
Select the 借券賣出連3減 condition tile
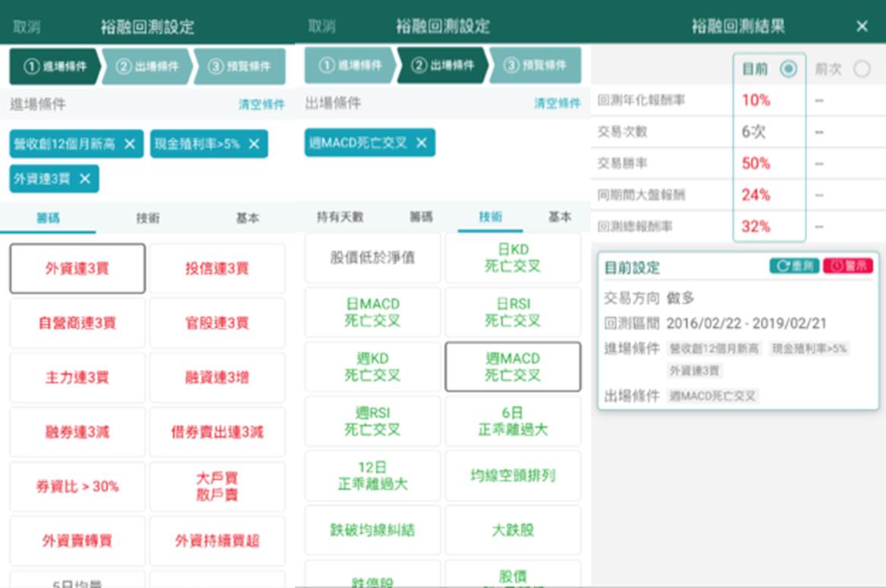point(218,432)
